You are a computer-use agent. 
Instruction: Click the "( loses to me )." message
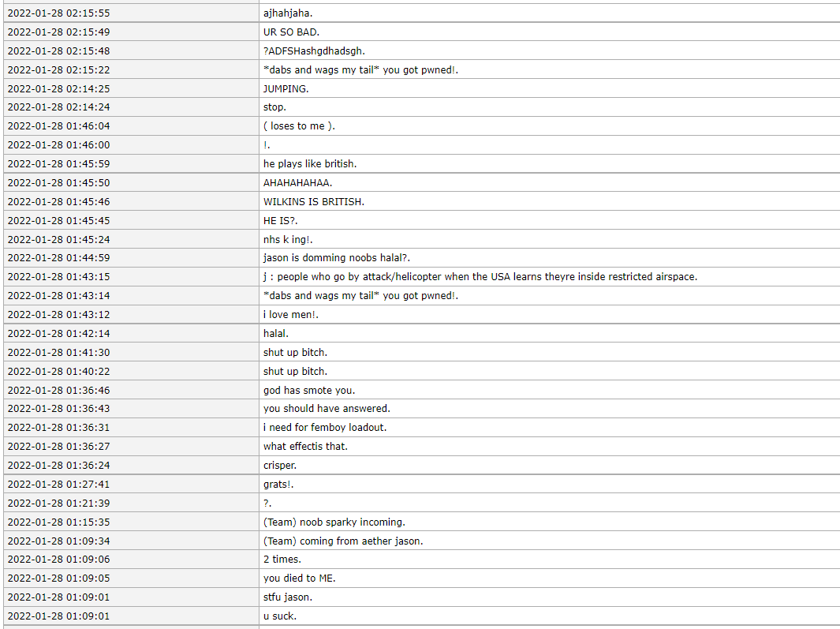tap(299, 126)
